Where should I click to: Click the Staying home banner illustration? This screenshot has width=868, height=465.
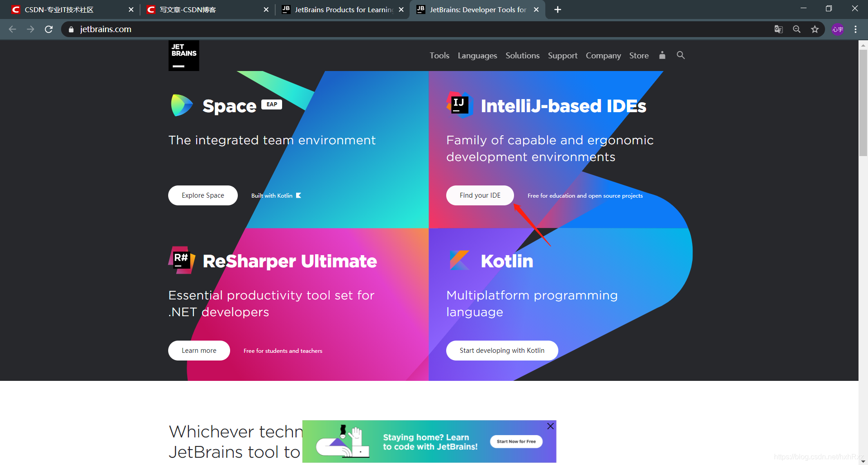(x=342, y=441)
